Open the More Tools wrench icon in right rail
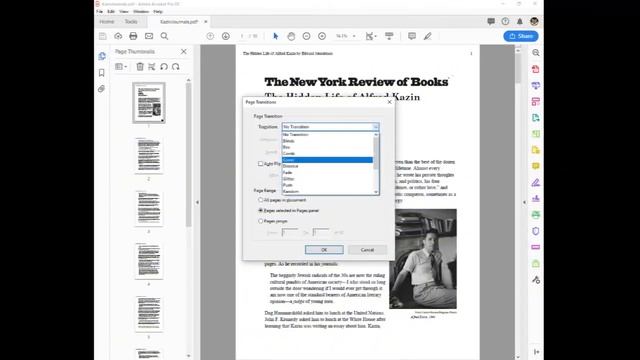This screenshot has height=360, width=640. pyautogui.click(x=536, y=280)
